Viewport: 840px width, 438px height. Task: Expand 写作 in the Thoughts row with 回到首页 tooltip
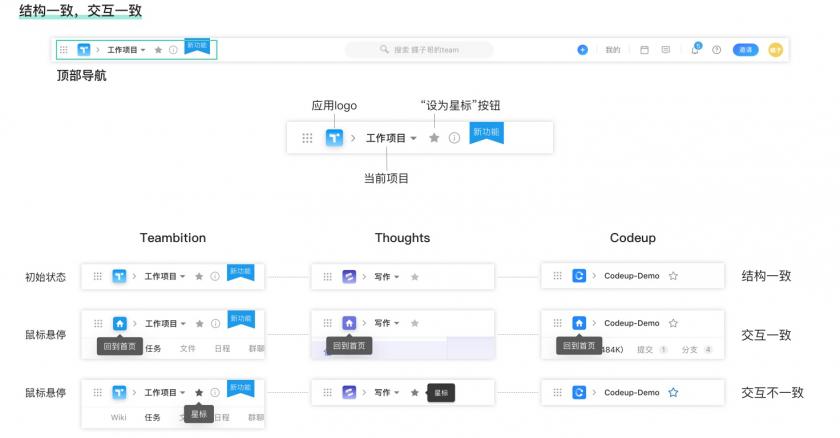387,323
